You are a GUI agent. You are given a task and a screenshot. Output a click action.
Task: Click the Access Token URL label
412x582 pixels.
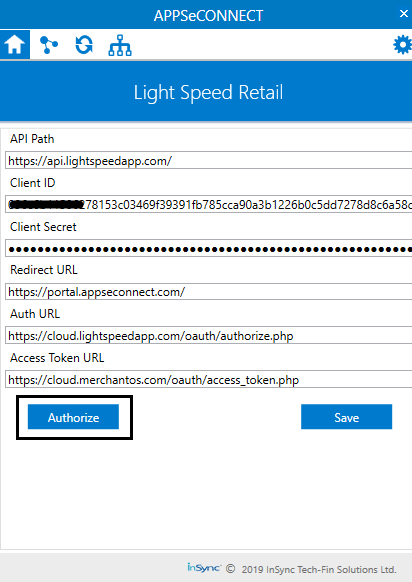pyautogui.click(x=57, y=358)
